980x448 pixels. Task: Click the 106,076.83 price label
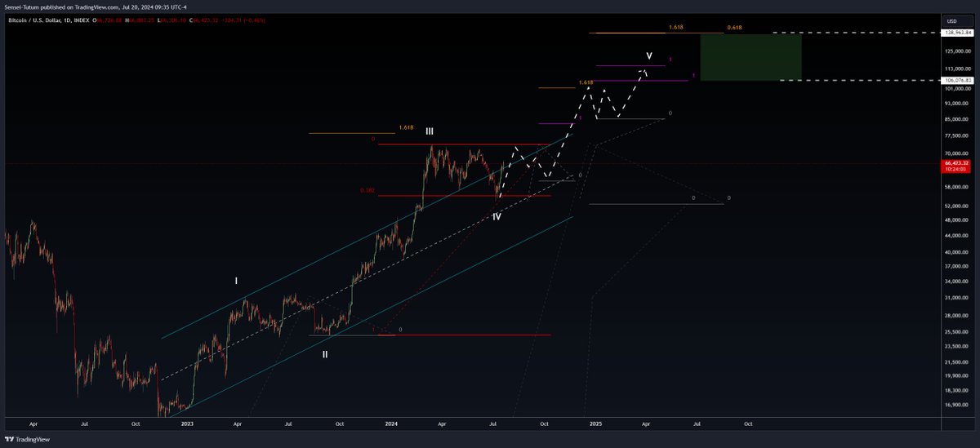[957, 80]
